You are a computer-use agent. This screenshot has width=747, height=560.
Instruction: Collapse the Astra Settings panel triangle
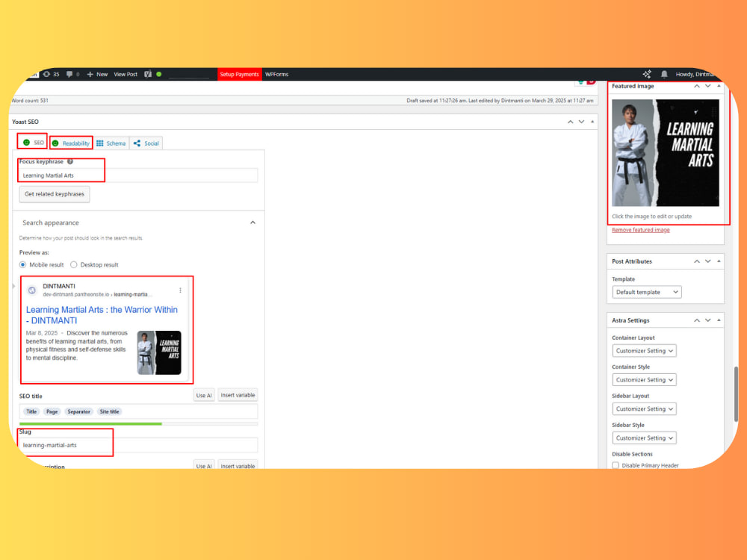719,320
